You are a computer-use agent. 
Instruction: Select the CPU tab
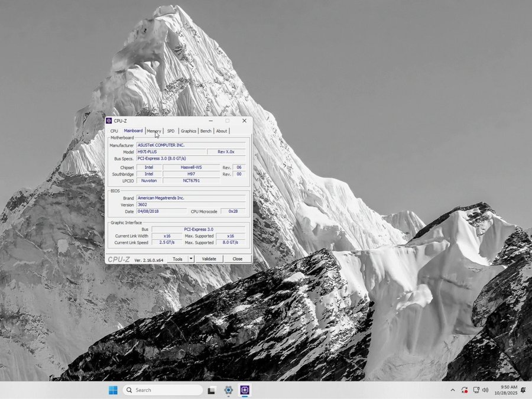point(114,131)
